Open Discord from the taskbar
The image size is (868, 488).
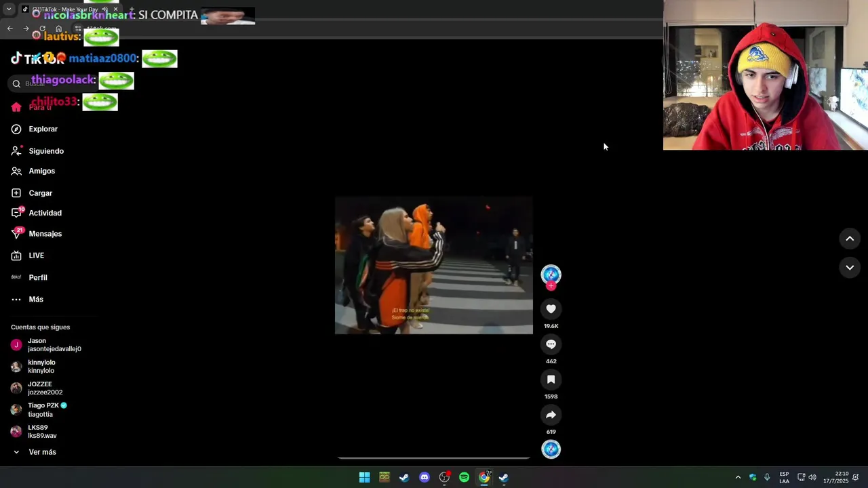425,477
